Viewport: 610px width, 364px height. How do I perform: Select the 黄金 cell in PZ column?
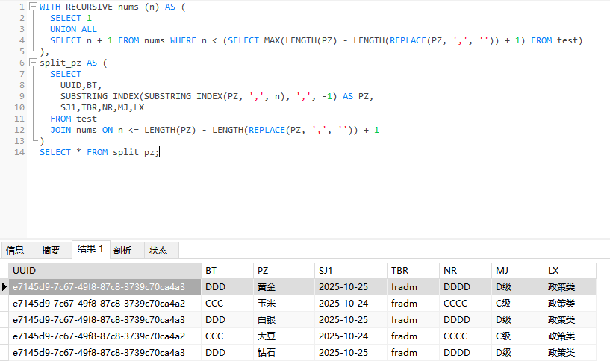pos(267,286)
